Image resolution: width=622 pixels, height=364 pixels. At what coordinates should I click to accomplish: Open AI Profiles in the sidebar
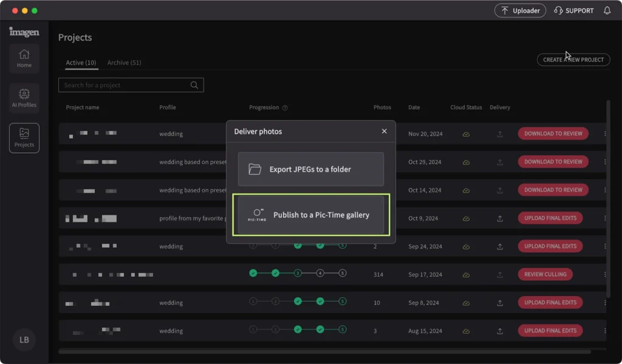tap(24, 98)
